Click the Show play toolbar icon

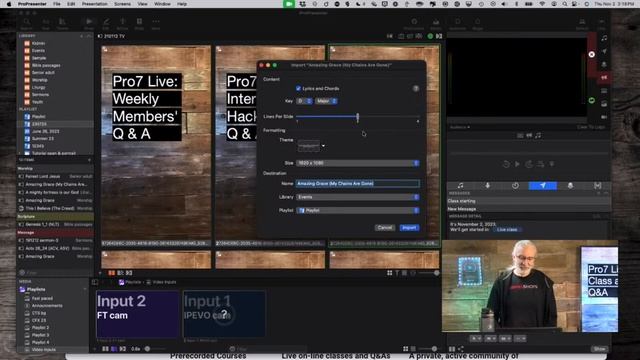[x=89, y=23]
